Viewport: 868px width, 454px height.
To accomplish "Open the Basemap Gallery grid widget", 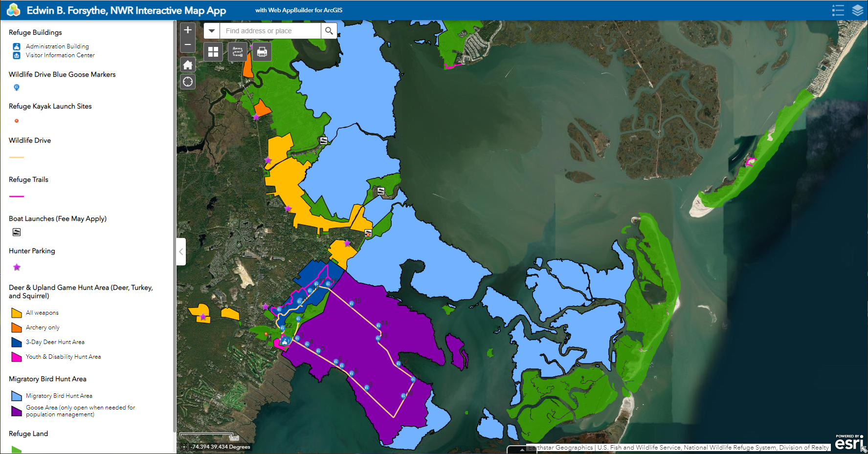I will coord(213,52).
